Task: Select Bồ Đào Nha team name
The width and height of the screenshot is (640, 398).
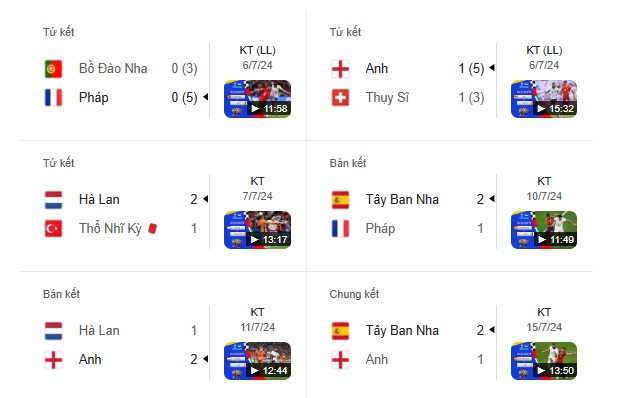Action: tap(113, 68)
